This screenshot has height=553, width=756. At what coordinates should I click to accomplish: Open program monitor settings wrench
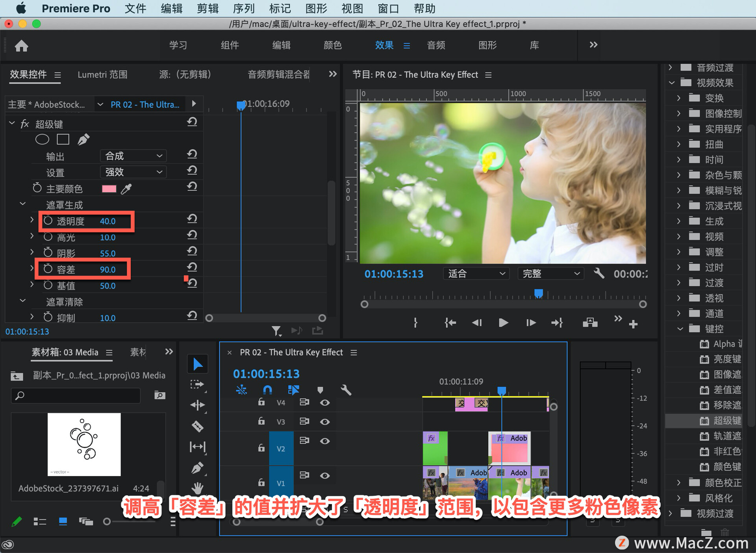(599, 273)
